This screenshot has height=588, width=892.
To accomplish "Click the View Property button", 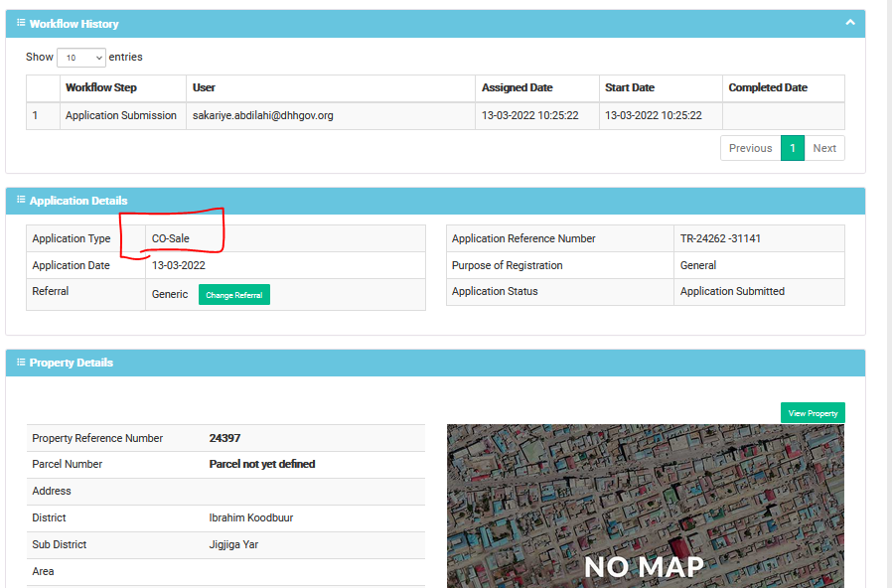I will coord(813,413).
